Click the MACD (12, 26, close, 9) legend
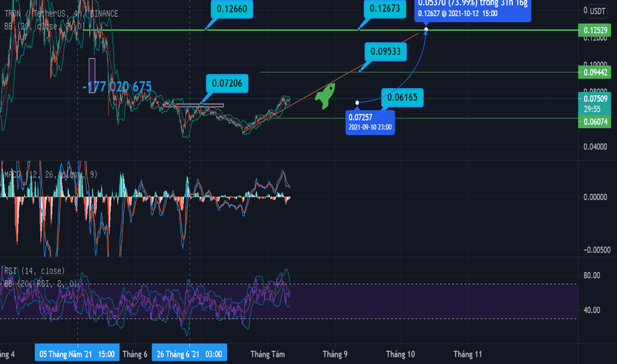Viewport: 617px width, 364px height. point(50,175)
